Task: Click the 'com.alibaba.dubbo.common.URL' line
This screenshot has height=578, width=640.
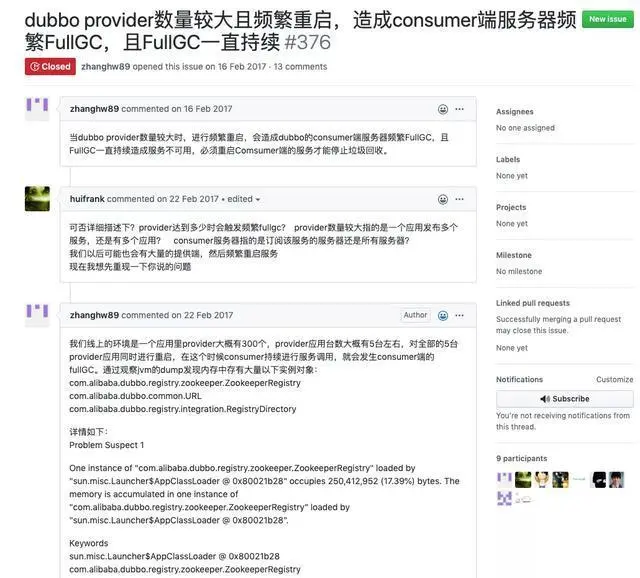Action: 135,396
